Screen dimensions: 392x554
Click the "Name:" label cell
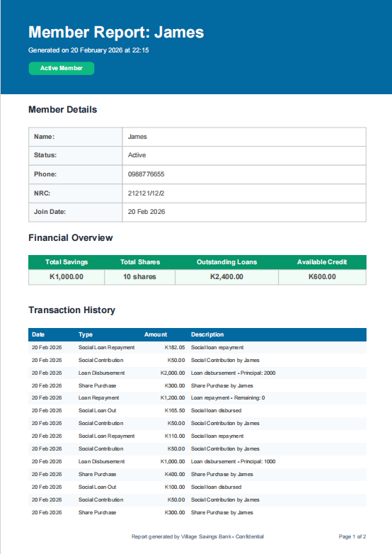[76, 137]
